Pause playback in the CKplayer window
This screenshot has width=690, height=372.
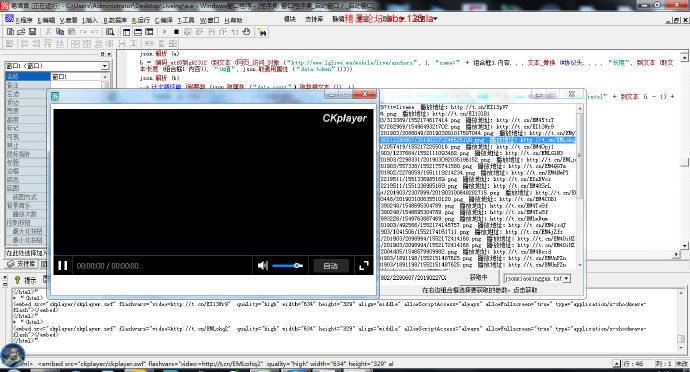coord(62,265)
